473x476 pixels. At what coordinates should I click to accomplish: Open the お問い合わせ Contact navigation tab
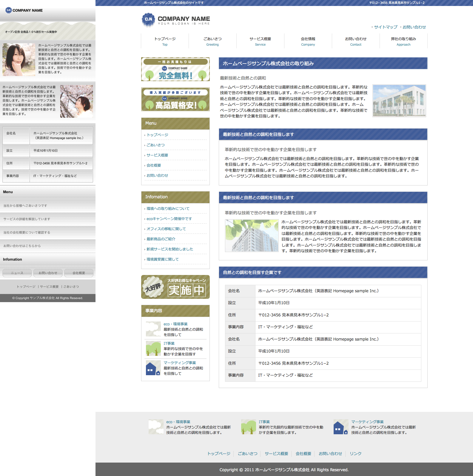point(356,41)
